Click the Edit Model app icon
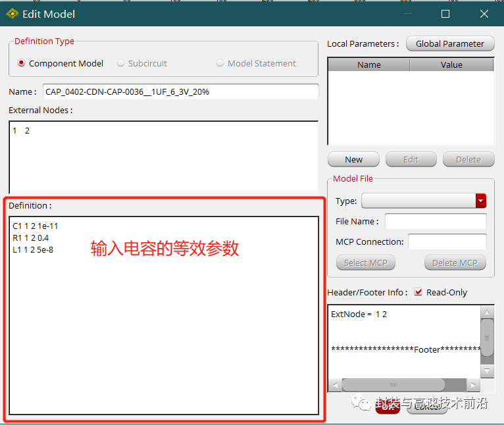This screenshot has width=504, height=425. point(13,14)
